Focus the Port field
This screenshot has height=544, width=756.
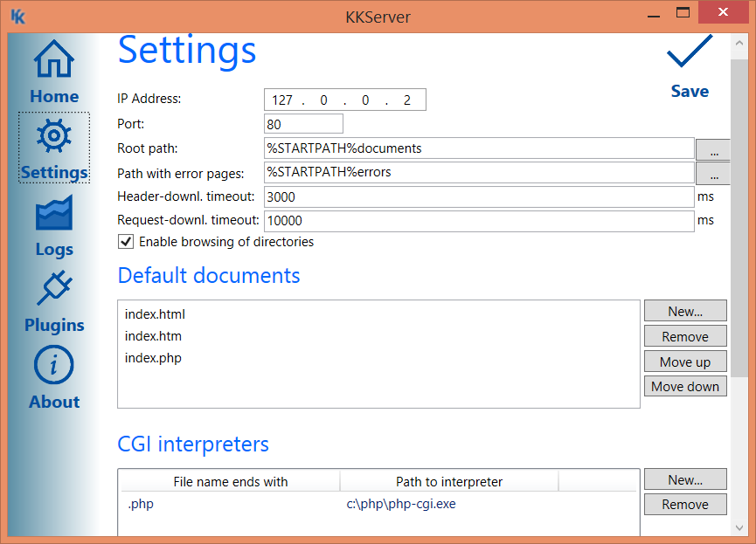[x=304, y=124]
